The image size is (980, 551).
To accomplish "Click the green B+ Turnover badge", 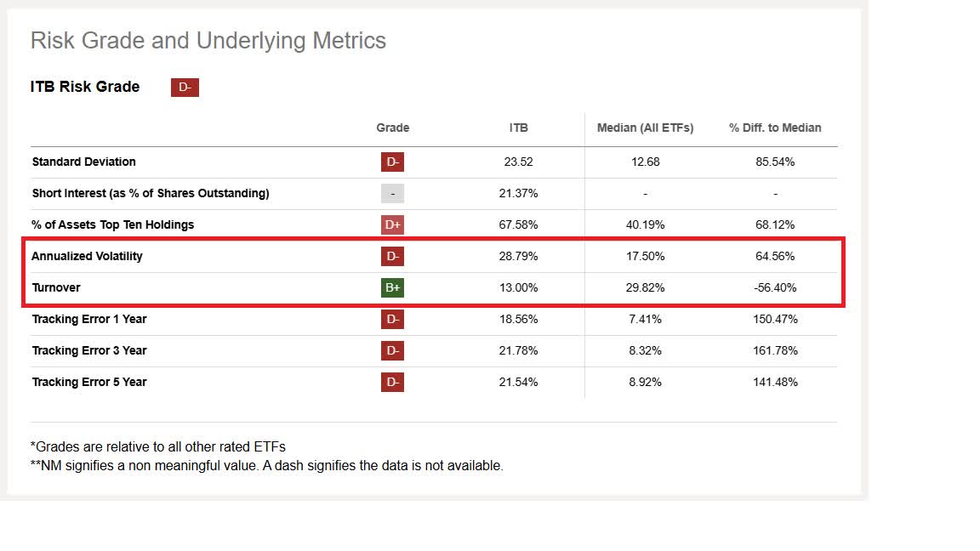I will tap(392, 287).
